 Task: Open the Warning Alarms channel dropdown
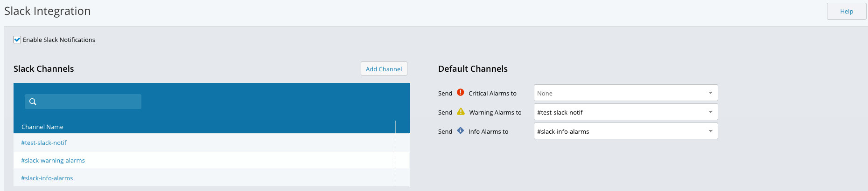626,112
